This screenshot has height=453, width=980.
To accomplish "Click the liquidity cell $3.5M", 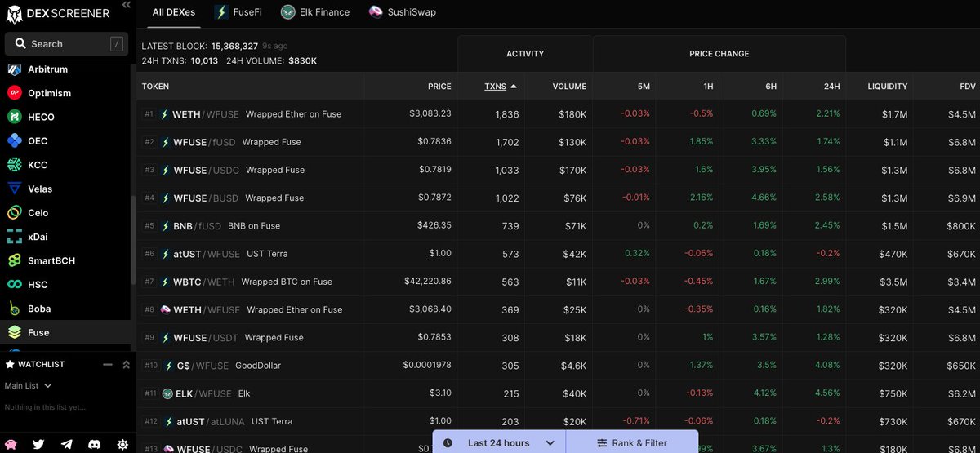I will (x=895, y=282).
